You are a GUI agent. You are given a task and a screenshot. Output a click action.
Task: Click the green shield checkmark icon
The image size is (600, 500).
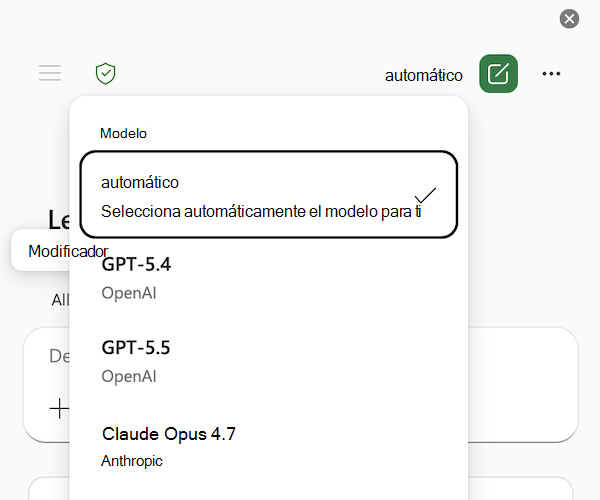105,73
